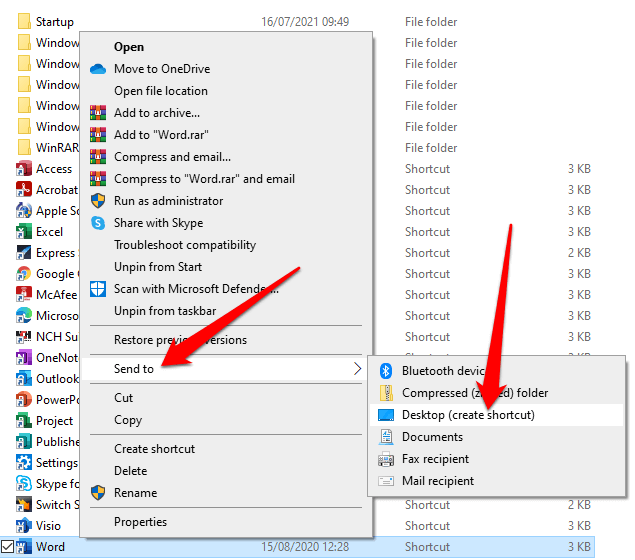Click the Excel shortcut icon in the file list

pyautogui.click(x=24, y=232)
